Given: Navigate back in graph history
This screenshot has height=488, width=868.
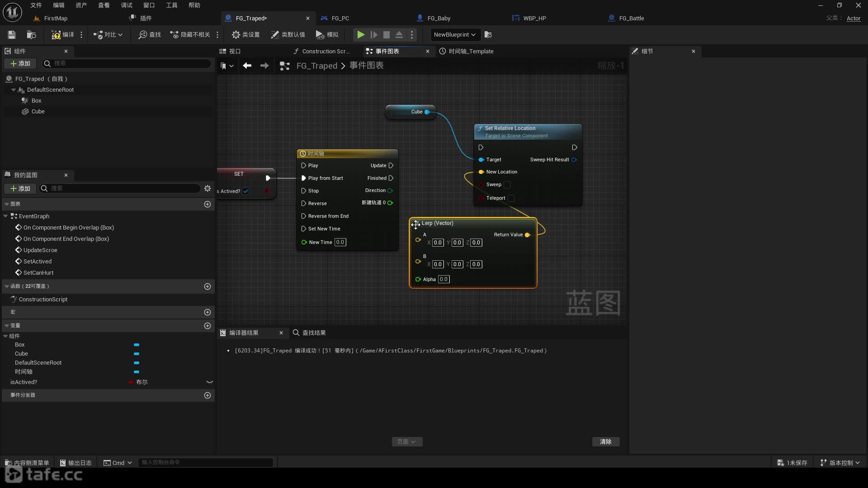Looking at the screenshot, I should coord(247,66).
